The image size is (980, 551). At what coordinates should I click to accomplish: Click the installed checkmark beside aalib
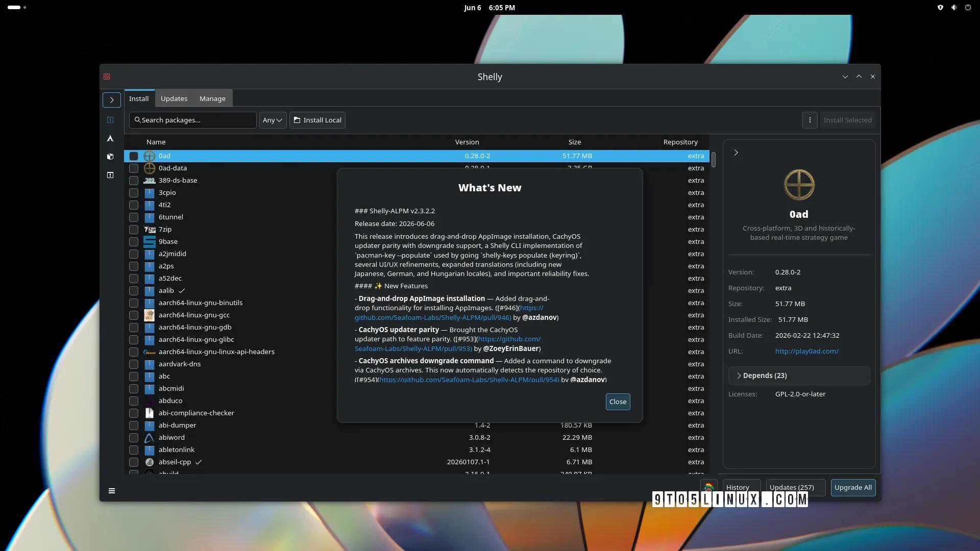pyautogui.click(x=181, y=290)
